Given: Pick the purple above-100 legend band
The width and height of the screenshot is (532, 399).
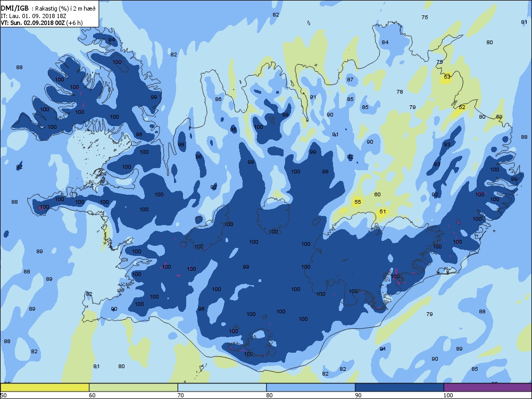Looking at the screenshot, I should (488, 387).
